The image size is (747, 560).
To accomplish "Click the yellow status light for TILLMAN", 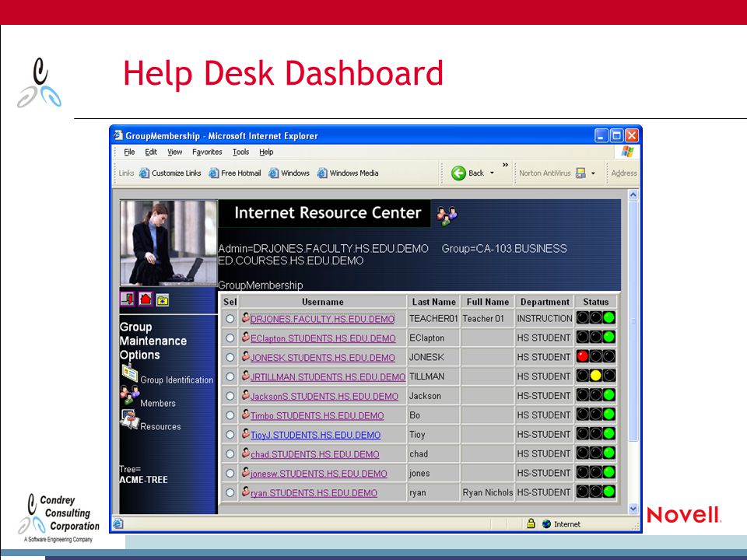I will [x=595, y=376].
